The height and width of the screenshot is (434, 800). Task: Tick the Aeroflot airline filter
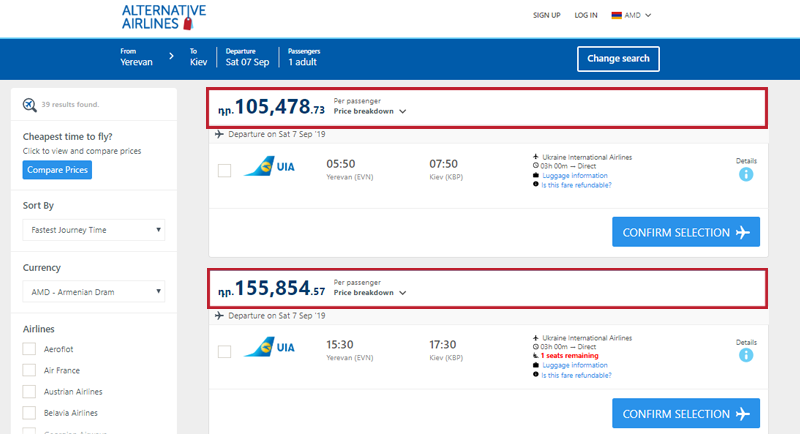click(29, 349)
